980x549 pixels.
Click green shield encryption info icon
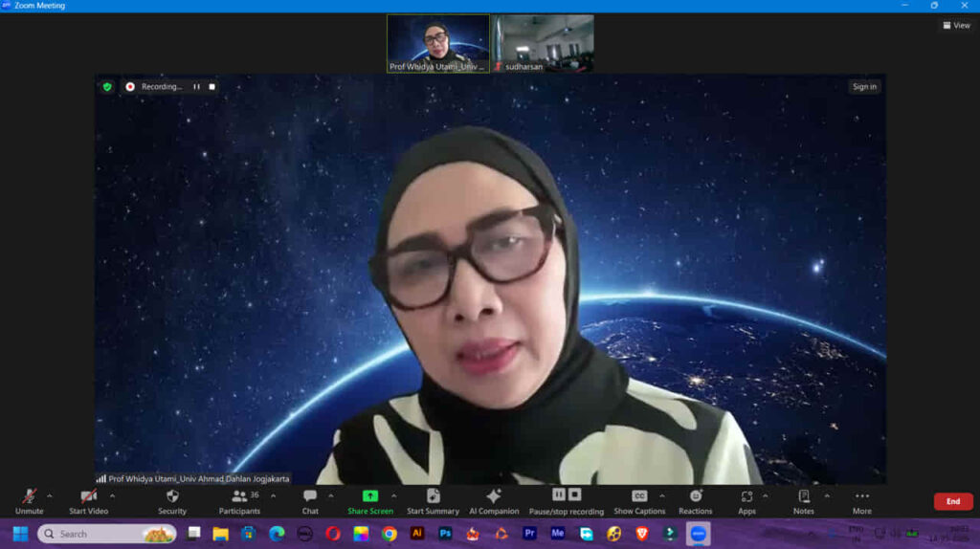[107, 87]
